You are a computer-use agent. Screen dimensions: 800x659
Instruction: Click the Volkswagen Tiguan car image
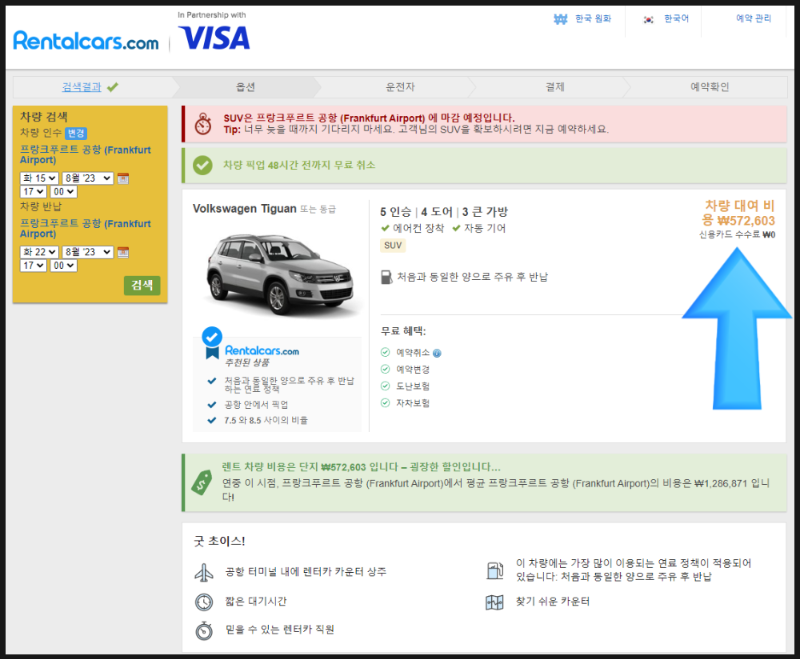click(x=280, y=274)
